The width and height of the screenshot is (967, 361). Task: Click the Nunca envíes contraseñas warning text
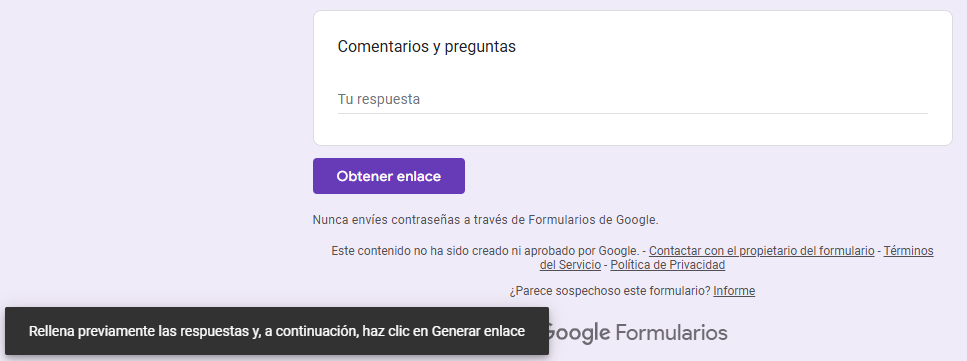click(485, 220)
